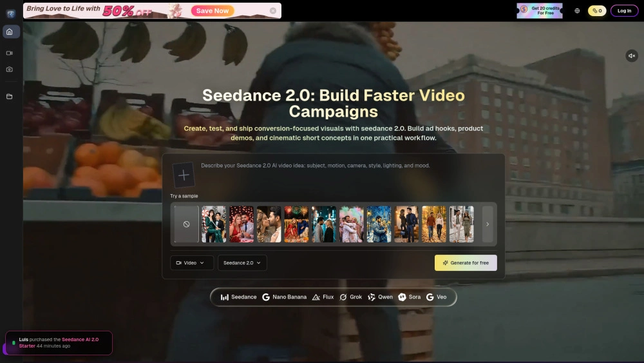Show next samples with right arrow
The image size is (644, 363).
point(488,224)
